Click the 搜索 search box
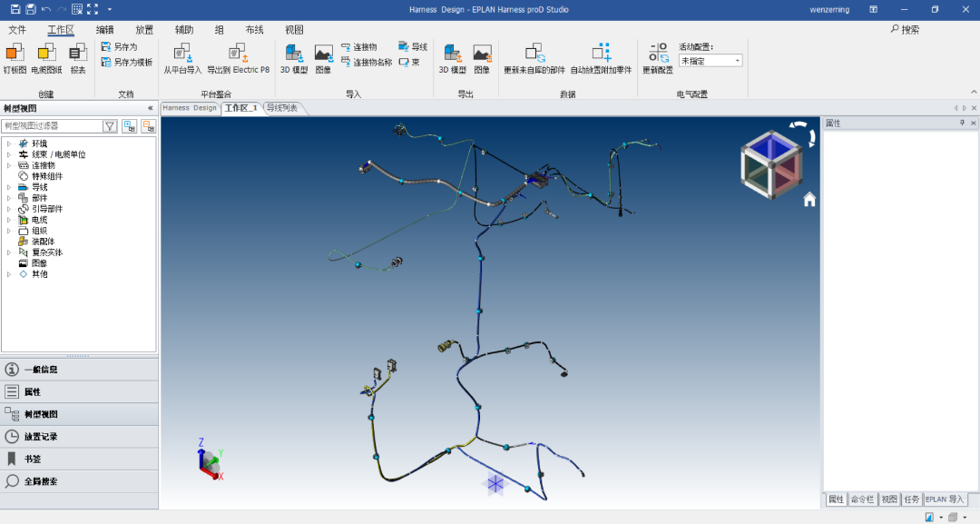Image resolution: width=980 pixels, height=524 pixels. point(905,29)
